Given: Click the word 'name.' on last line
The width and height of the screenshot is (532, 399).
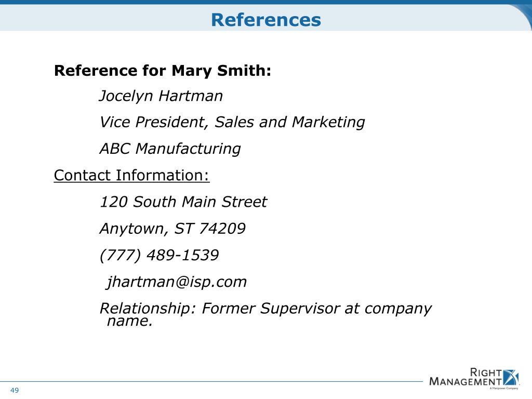Looking at the screenshot, I should (129, 321).
